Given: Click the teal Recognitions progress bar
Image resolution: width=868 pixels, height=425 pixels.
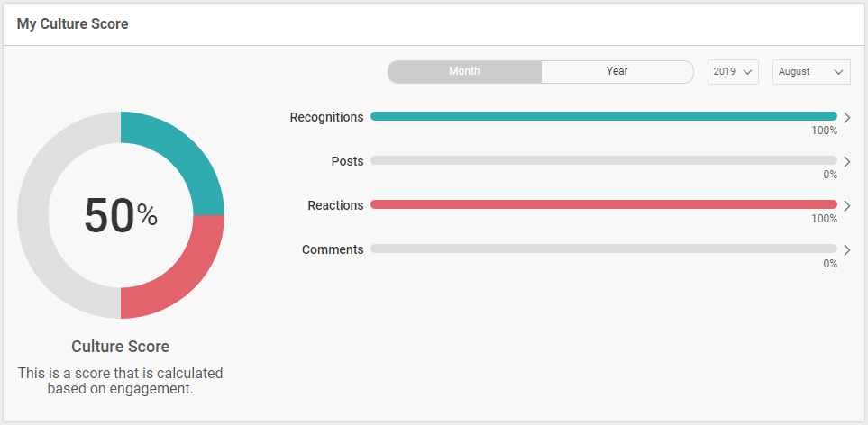Looking at the screenshot, I should pyautogui.click(x=603, y=116).
